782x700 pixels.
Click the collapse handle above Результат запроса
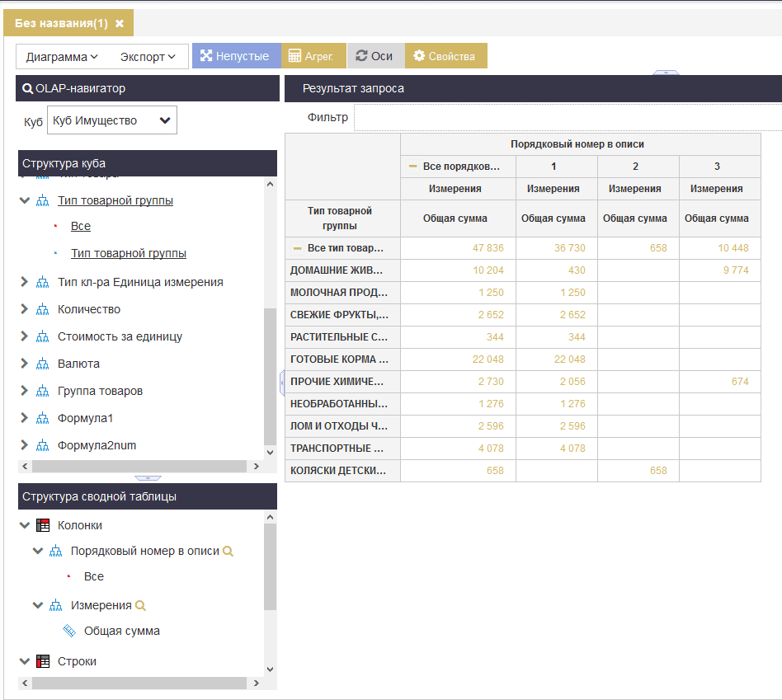click(666, 73)
